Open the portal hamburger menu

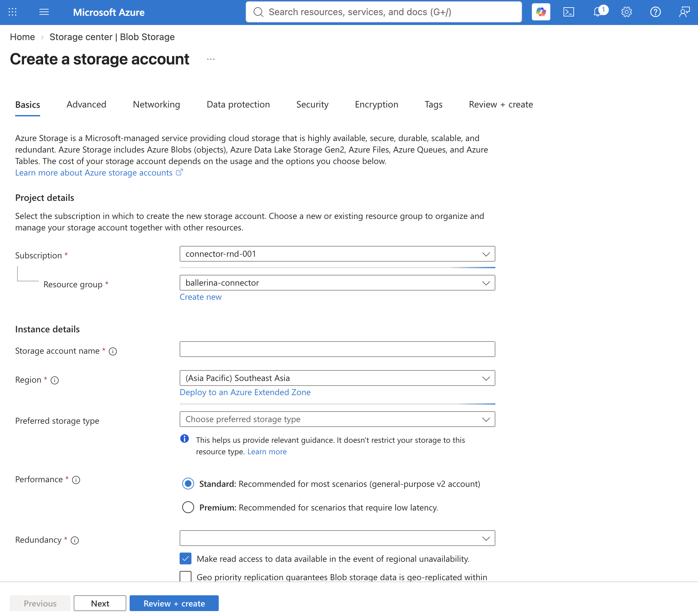coord(44,12)
